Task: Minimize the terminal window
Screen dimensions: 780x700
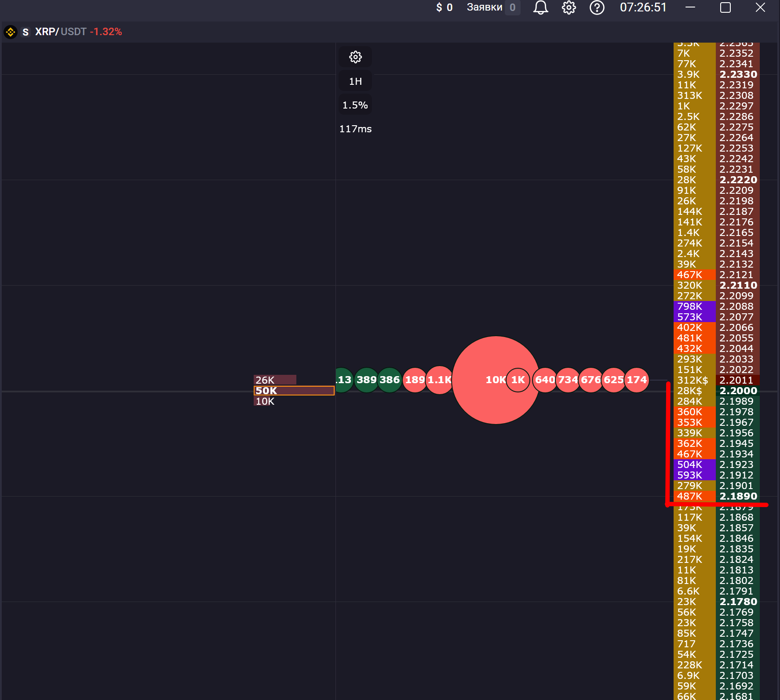Action: point(690,7)
